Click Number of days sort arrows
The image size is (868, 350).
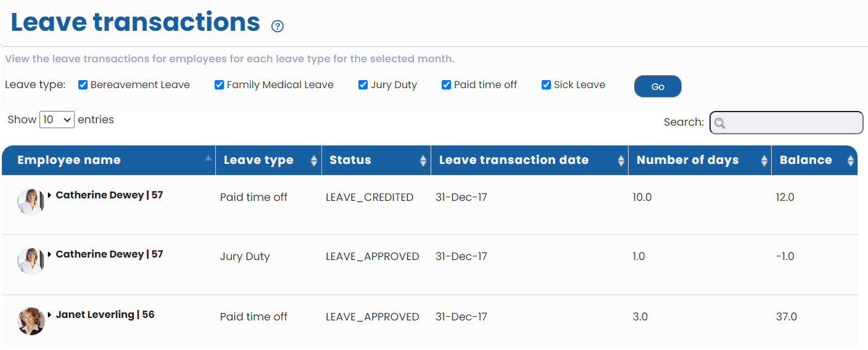(764, 161)
